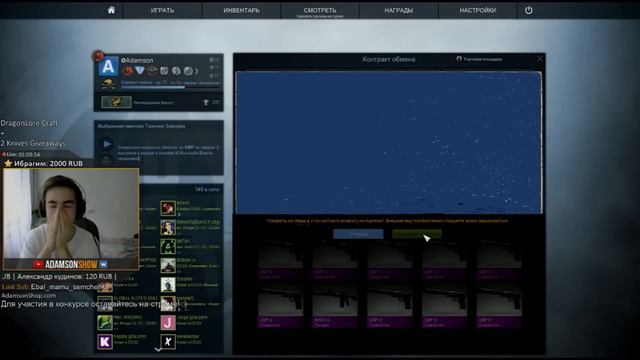Click the XP rank progress bar
The width and height of the screenshot is (640, 360).
tap(171, 87)
